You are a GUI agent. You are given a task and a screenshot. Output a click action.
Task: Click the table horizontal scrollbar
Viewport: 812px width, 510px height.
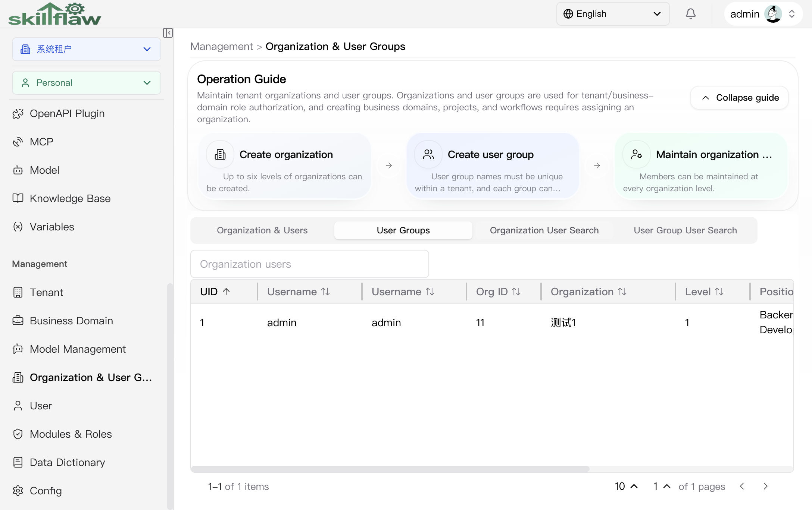[390, 469]
